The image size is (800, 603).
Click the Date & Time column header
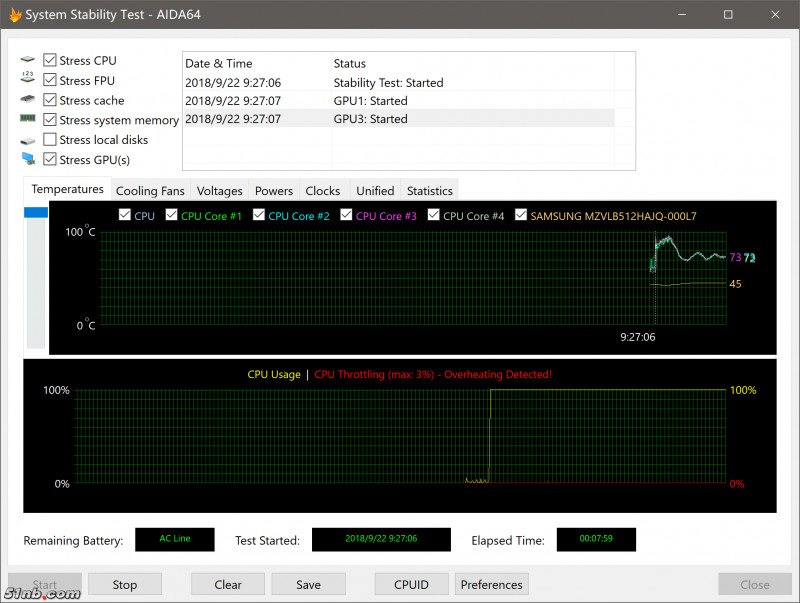pos(257,63)
